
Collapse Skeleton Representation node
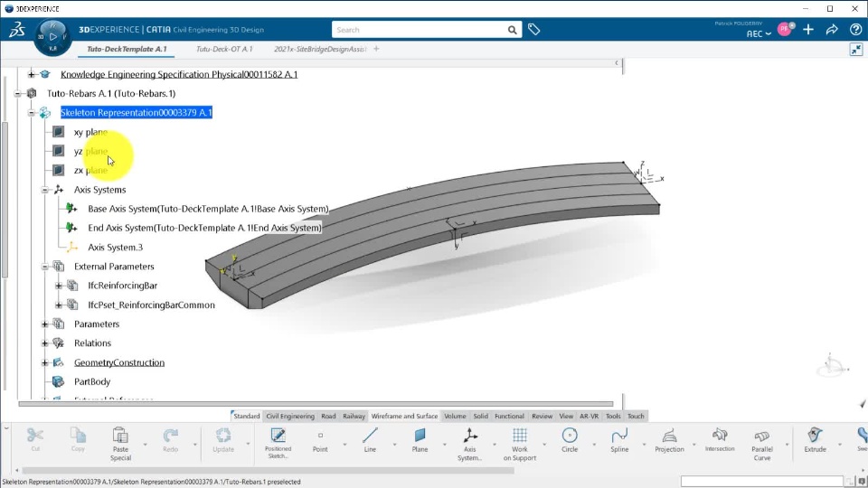[32, 113]
